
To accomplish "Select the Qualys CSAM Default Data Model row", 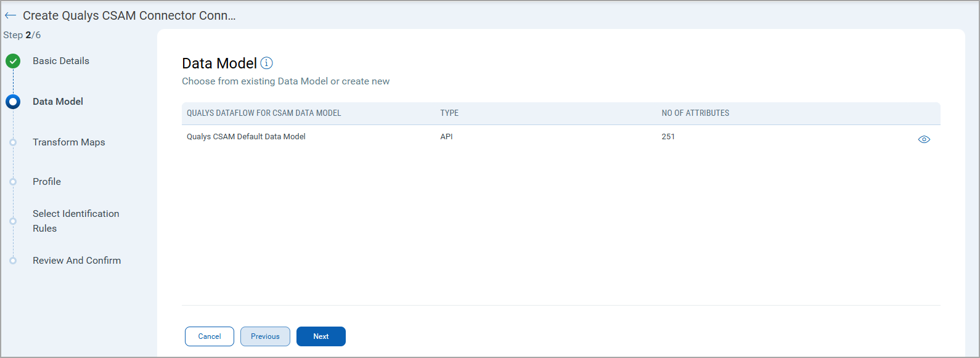I will click(x=561, y=137).
